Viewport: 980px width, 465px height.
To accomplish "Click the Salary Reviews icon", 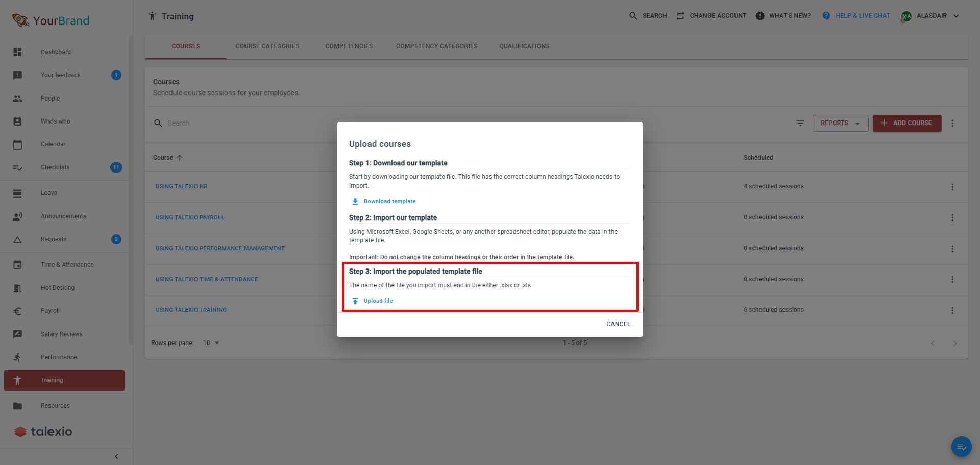I will pyautogui.click(x=17, y=334).
